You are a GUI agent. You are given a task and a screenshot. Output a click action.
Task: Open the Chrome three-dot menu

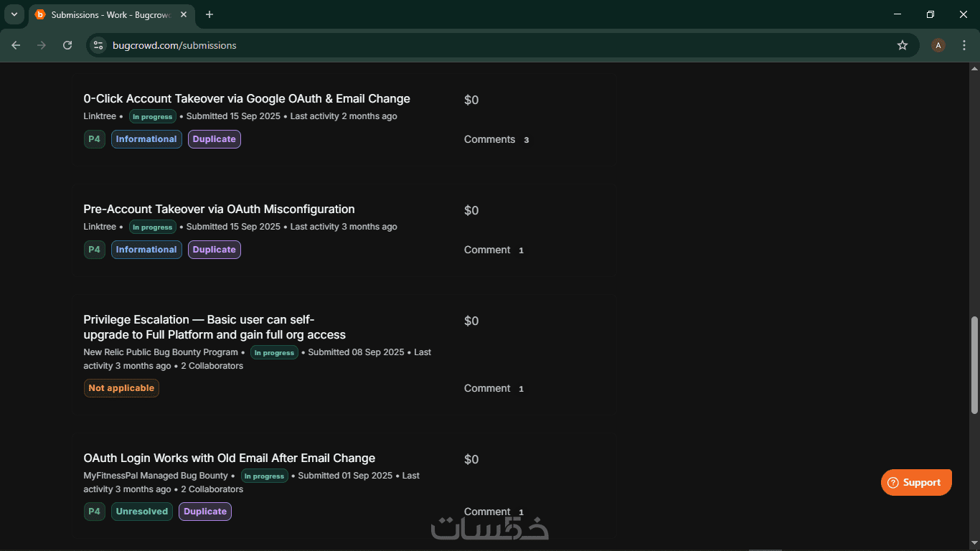point(964,45)
